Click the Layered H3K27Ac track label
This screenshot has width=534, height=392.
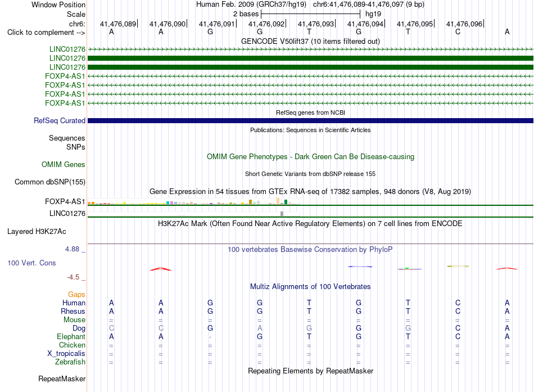pos(37,232)
